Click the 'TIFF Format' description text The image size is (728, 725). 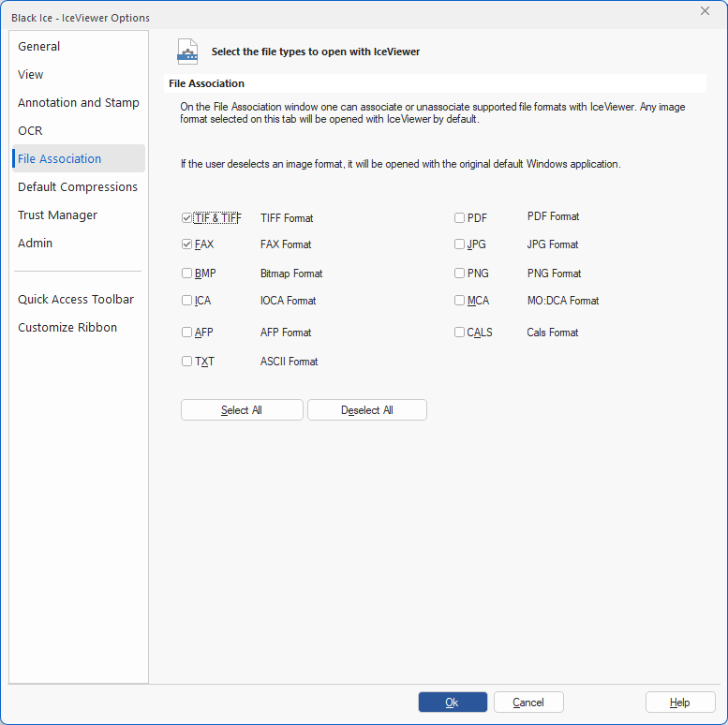coord(287,218)
